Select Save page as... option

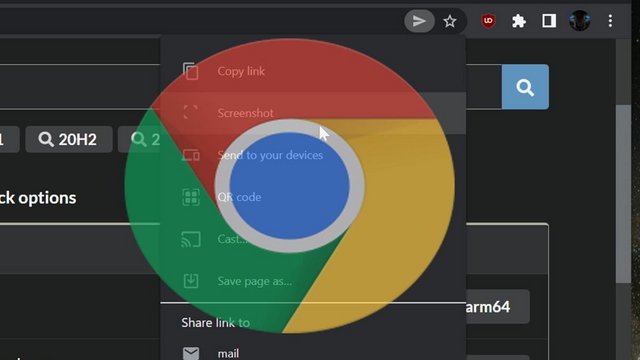(x=313, y=281)
